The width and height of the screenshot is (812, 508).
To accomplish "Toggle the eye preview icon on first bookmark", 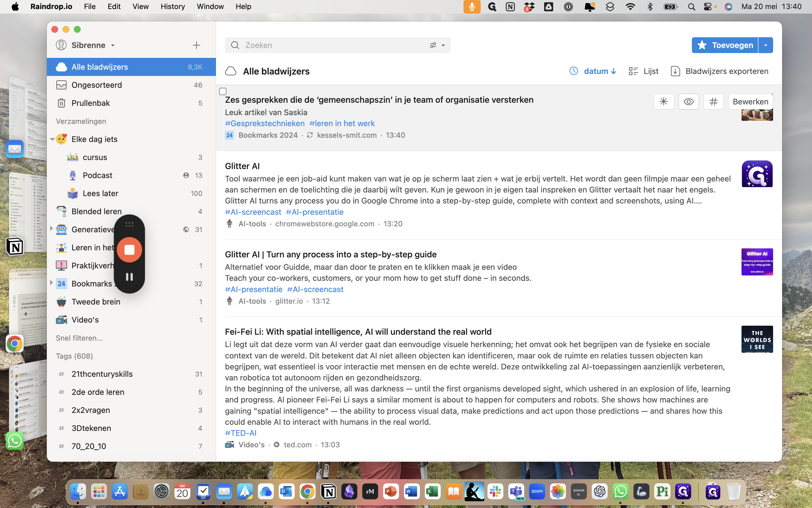I will point(689,102).
